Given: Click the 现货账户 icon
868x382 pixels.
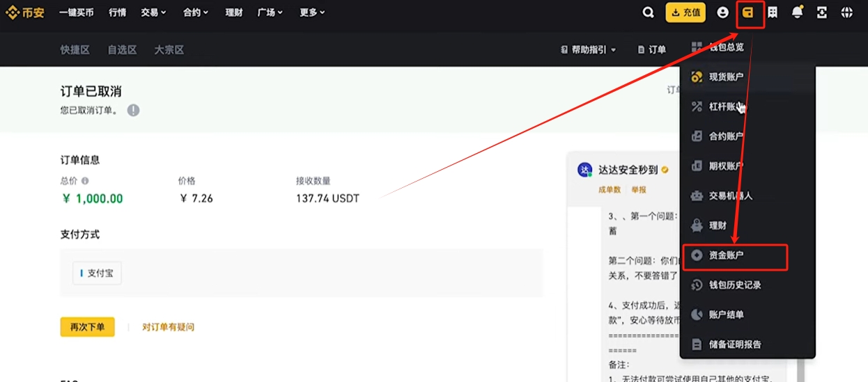Looking at the screenshot, I should coord(696,77).
